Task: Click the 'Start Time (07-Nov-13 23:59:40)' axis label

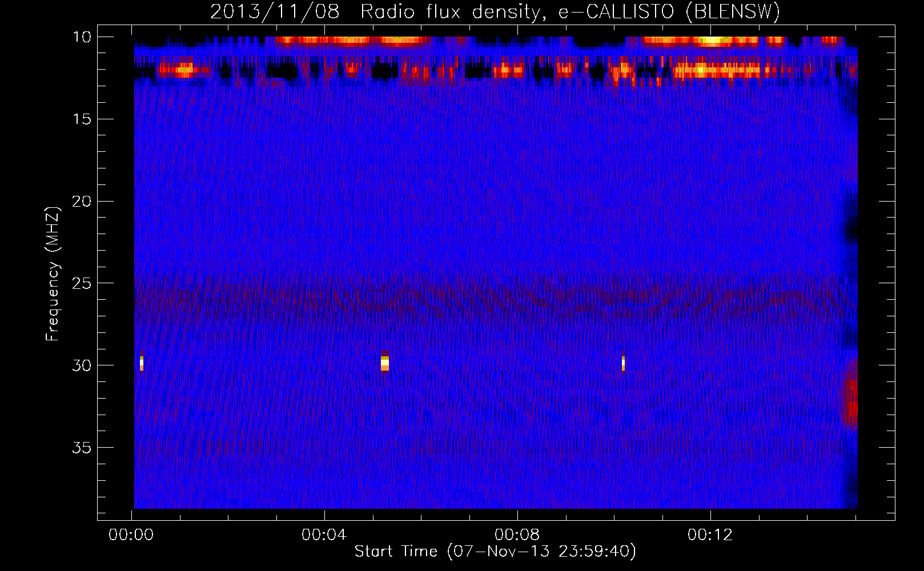Action: (x=495, y=552)
